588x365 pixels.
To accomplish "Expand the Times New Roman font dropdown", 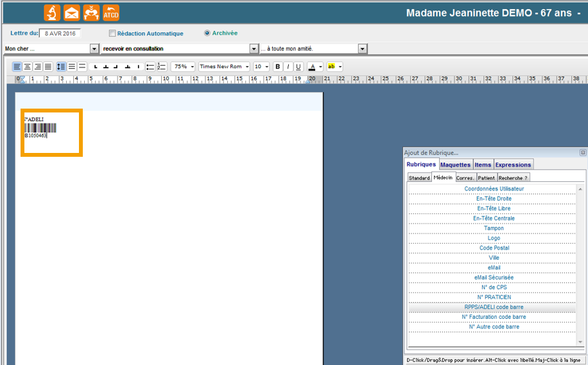I will (x=247, y=67).
